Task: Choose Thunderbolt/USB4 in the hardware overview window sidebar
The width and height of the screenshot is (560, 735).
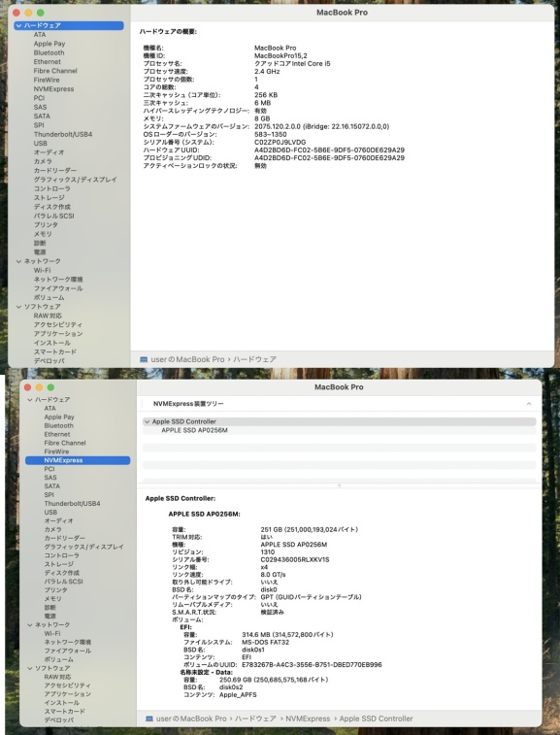Action: point(63,135)
